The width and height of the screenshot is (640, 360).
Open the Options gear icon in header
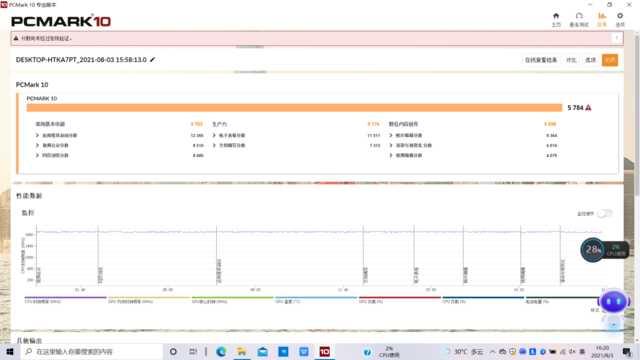[620, 19]
